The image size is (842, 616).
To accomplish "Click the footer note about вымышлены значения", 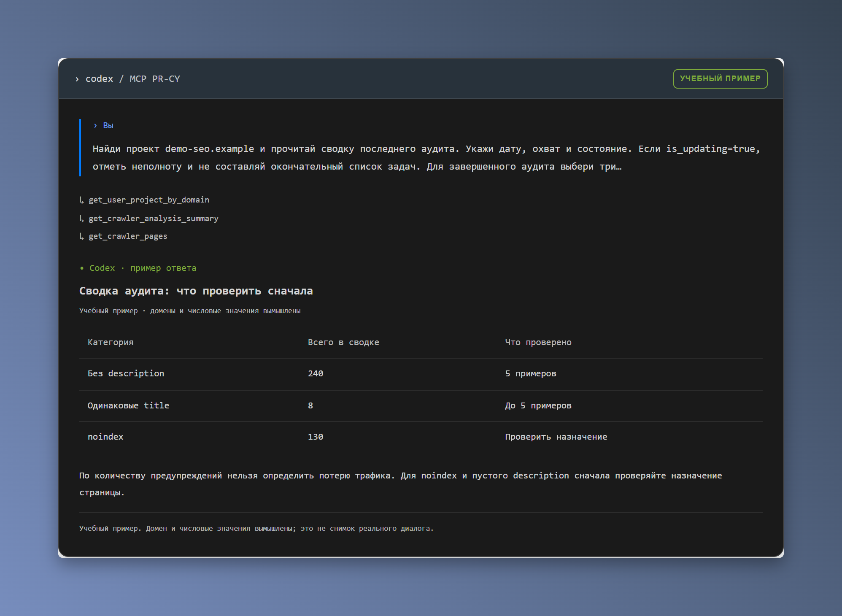I will click(256, 529).
